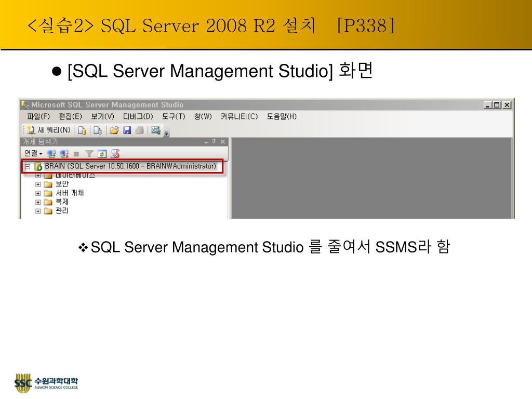Open the 창(W) menu
Image resolution: width=532 pixels, height=399 pixels.
(203, 117)
